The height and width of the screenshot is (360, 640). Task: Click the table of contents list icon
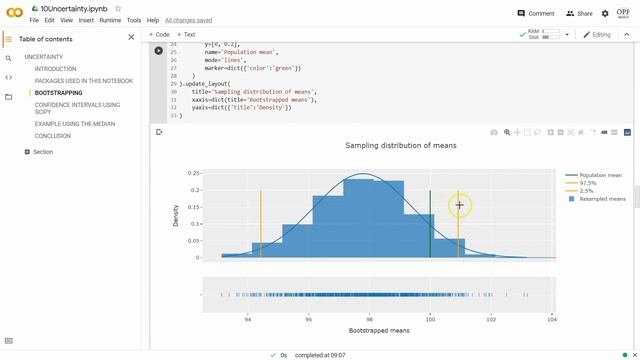(9, 39)
